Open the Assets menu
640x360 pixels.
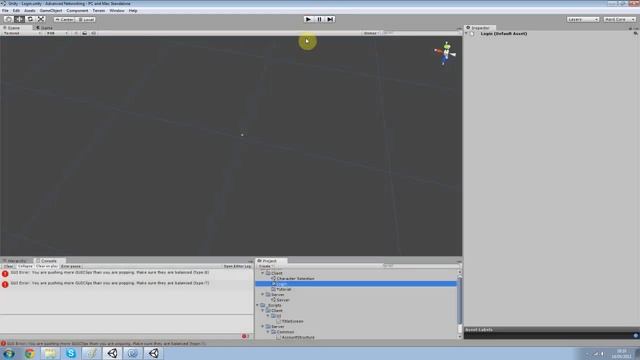(30, 11)
